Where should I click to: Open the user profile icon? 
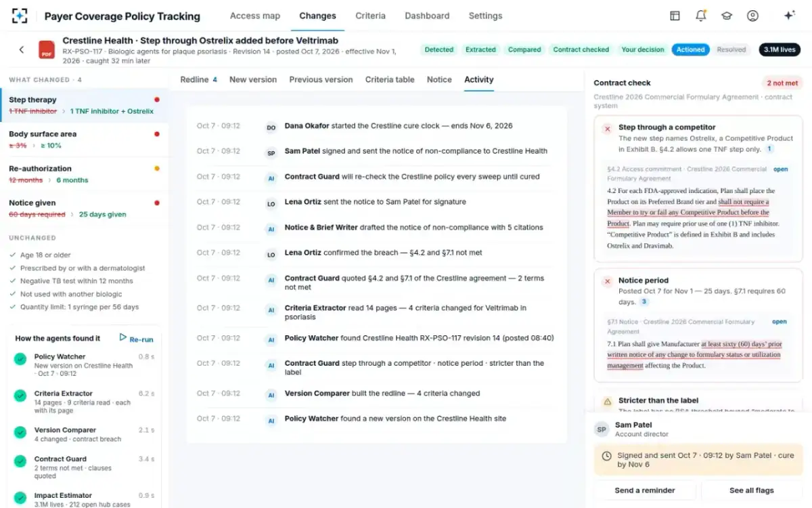tap(752, 16)
